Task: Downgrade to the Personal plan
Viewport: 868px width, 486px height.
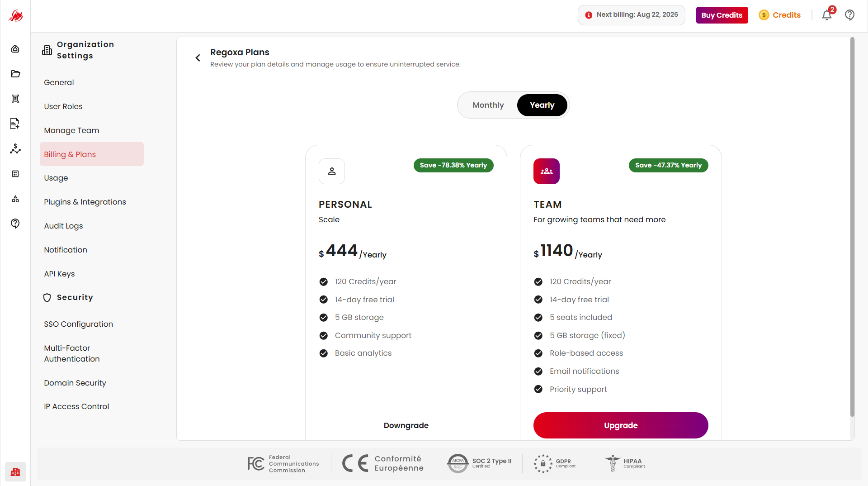Action: tap(406, 425)
